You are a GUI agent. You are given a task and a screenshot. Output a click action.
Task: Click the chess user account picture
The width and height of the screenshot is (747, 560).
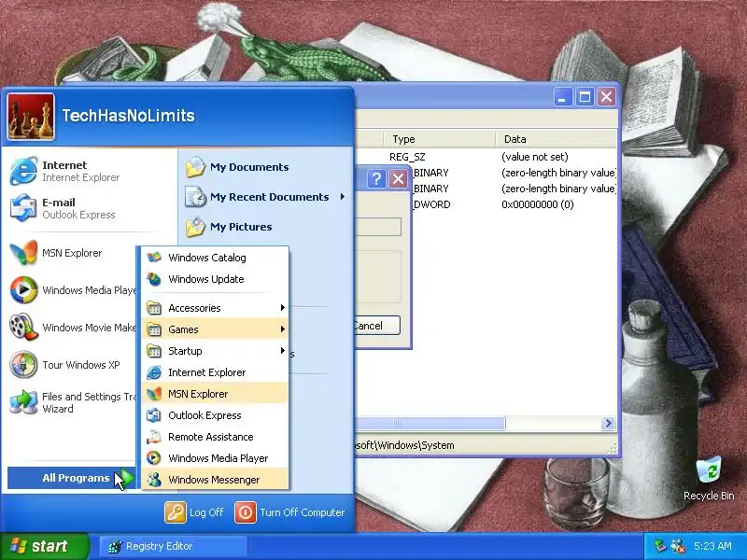tap(31, 116)
